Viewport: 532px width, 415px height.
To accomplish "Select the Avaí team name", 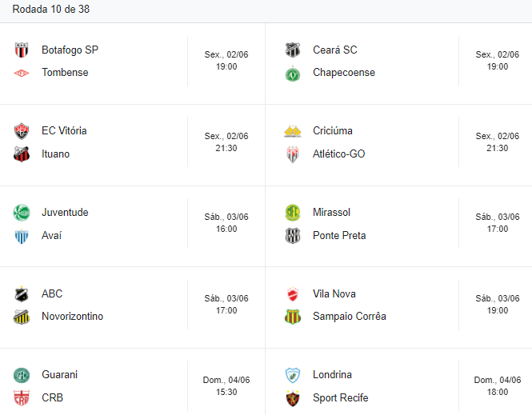I will [x=51, y=235].
